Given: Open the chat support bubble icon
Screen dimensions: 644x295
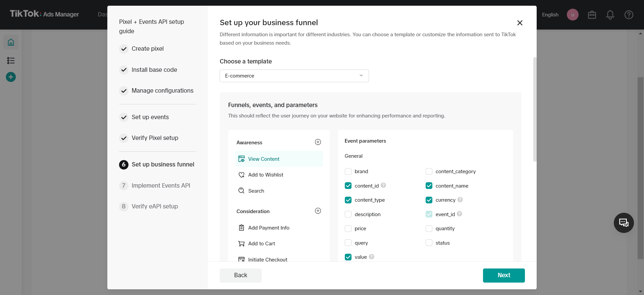Looking at the screenshot, I should click(624, 223).
